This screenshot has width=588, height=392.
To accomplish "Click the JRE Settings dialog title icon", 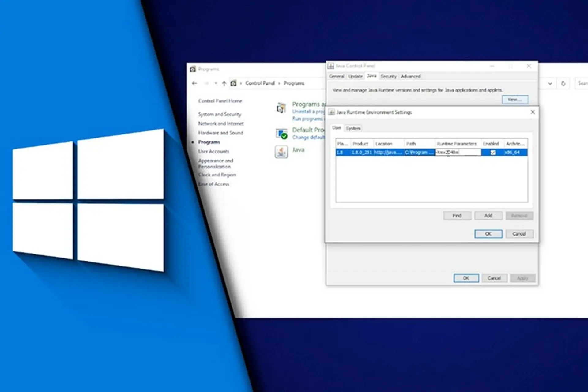I will click(332, 112).
